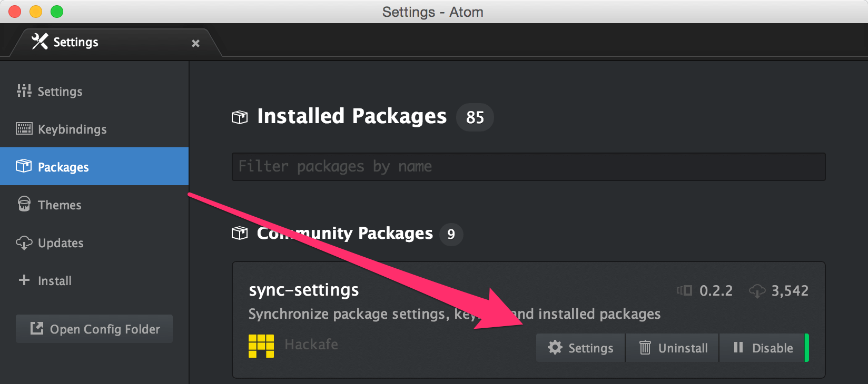Close the Settings tab
Screen dimensions: 868x384
tap(195, 43)
